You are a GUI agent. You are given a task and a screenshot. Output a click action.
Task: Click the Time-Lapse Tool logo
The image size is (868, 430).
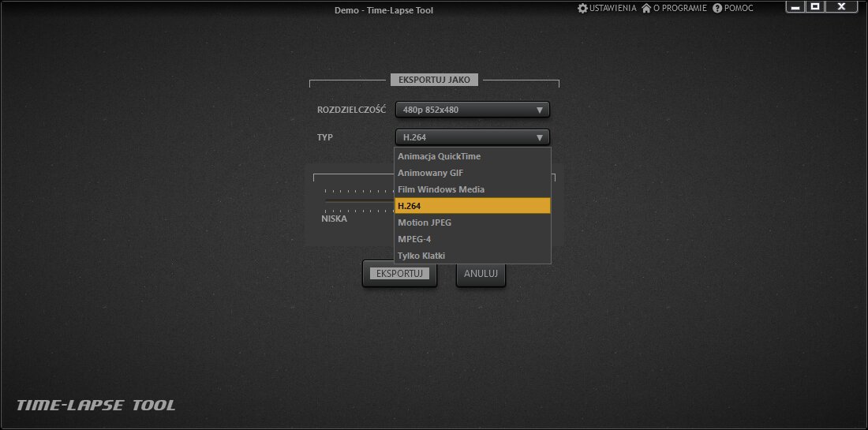[96, 406]
